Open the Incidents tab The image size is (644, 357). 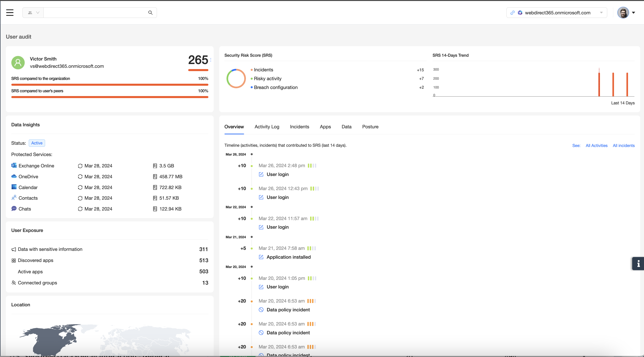pos(299,127)
